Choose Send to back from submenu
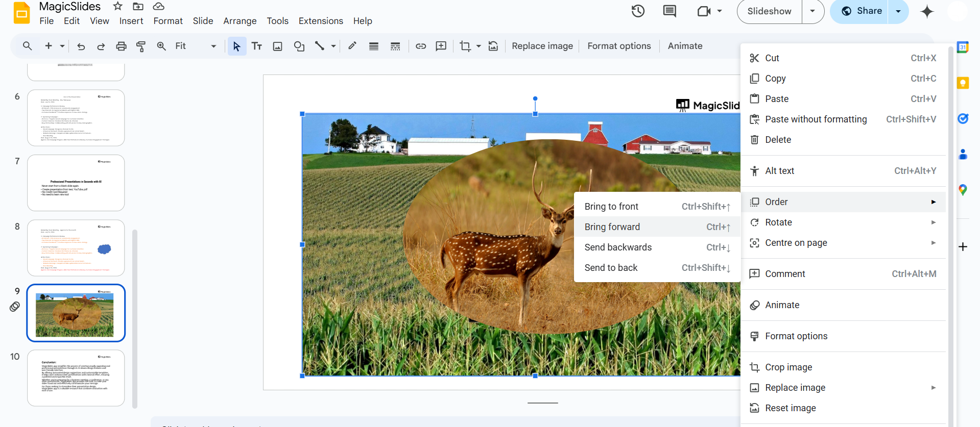980x427 pixels. coord(611,268)
